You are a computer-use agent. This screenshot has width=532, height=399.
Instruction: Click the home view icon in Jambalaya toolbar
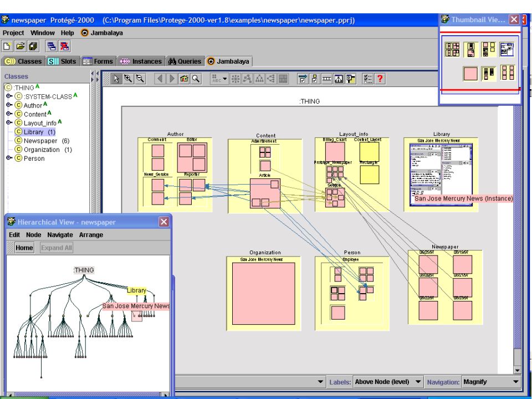click(x=184, y=79)
